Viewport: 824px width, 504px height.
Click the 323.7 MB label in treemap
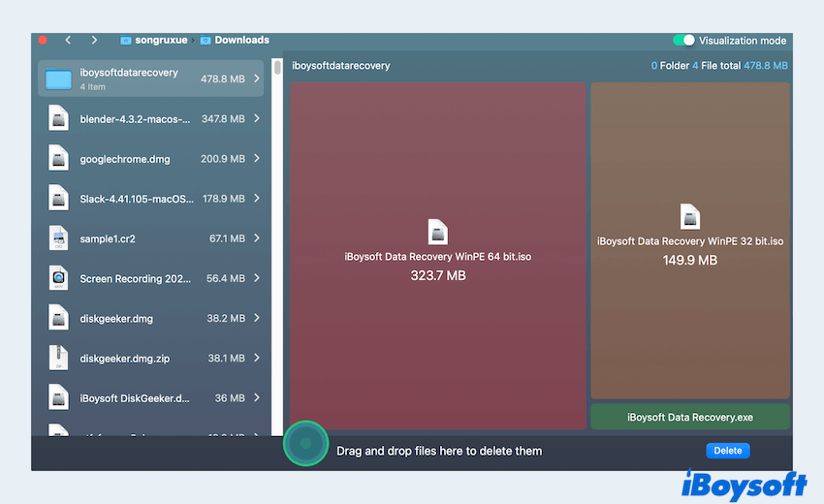pyautogui.click(x=438, y=276)
